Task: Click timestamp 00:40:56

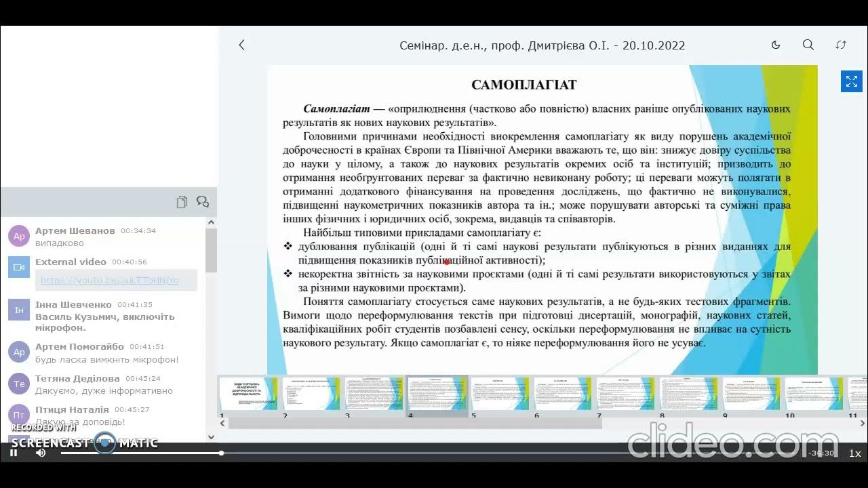Action: point(130,262)
